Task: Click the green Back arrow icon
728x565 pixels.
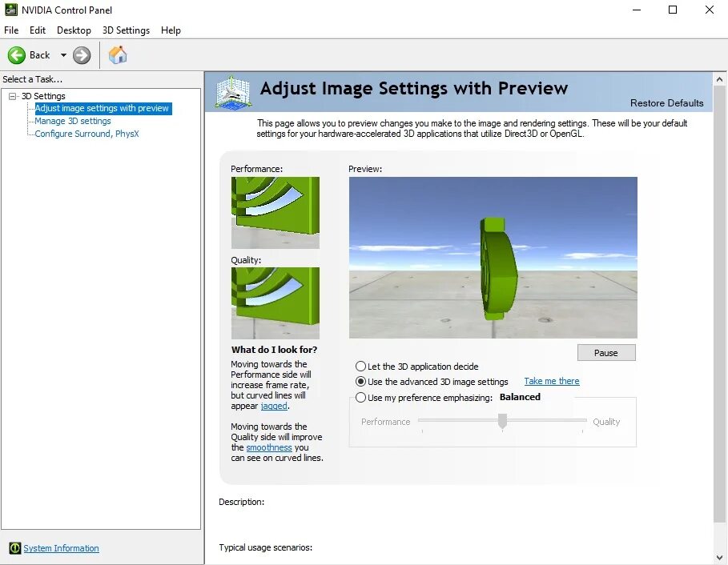Action: [x=17, y=55]
